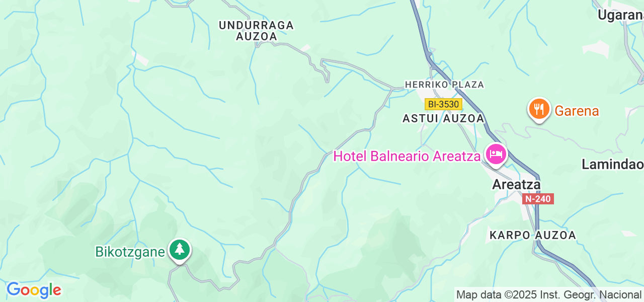
Task: Open the Hotel Balneario Areatza label
Action: [407, 156]
